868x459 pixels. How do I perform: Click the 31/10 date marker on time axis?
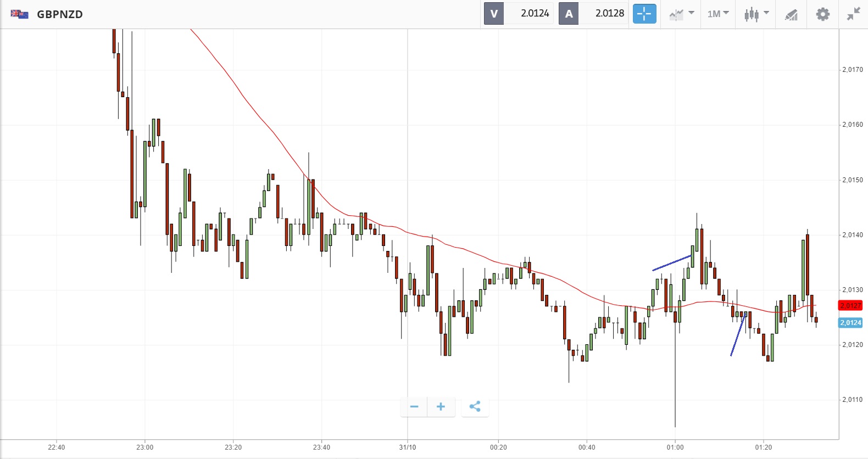click(x=408, y=447)
